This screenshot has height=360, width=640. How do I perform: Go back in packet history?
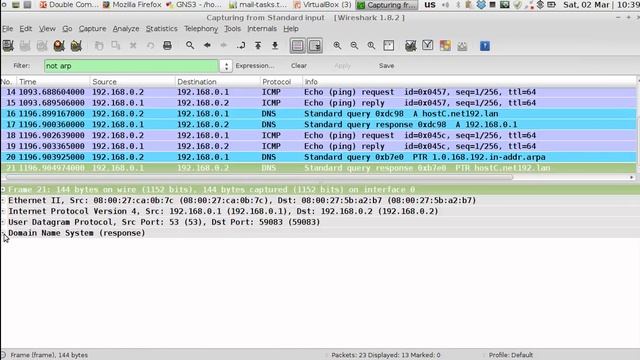click(x=207, y=46)
